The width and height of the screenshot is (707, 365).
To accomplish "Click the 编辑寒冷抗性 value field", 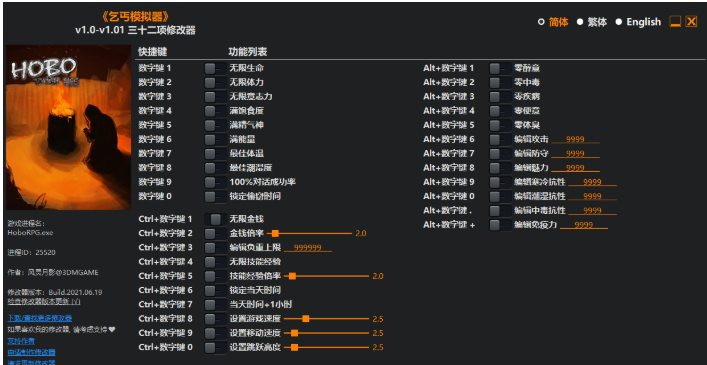I will click(592, 182).
